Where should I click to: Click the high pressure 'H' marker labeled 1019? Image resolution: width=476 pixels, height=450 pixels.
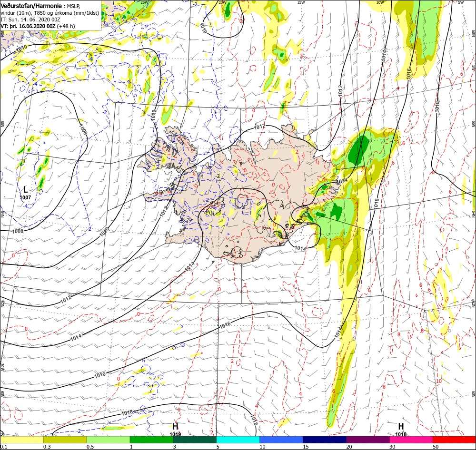click(176, 426)
